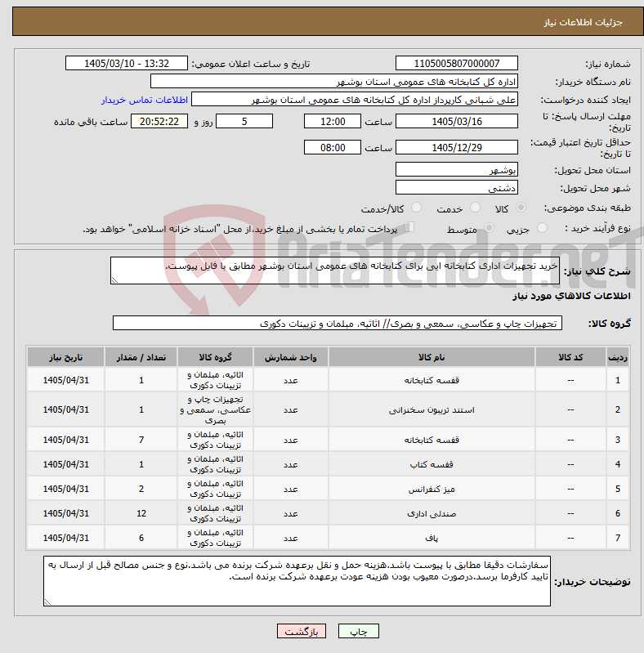Click the remaining days field showing 5
Screen dimensions: 644x653
pyautogui.click(x=244, y=121)
